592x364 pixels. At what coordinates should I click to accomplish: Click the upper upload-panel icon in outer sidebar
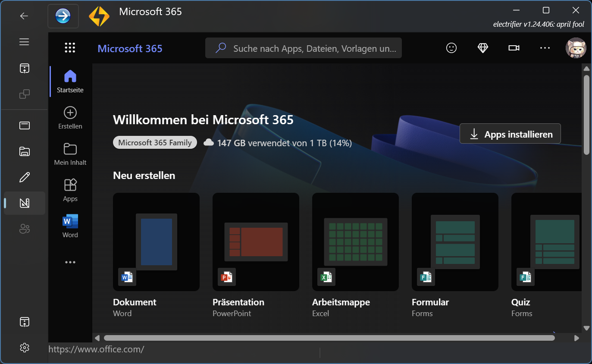25,68
